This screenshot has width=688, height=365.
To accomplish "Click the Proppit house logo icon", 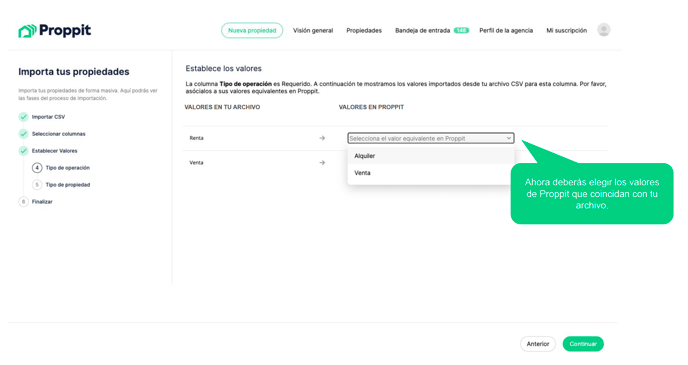I will coord(27,31).
